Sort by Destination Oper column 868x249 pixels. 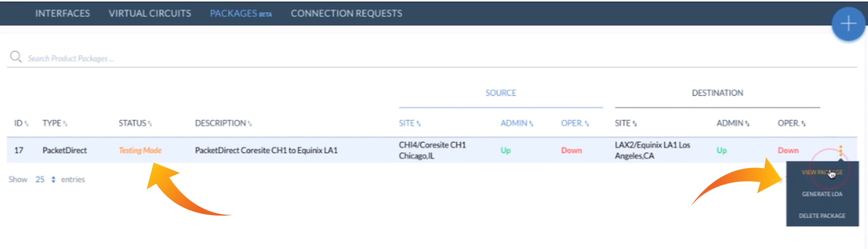pos(791,123)
